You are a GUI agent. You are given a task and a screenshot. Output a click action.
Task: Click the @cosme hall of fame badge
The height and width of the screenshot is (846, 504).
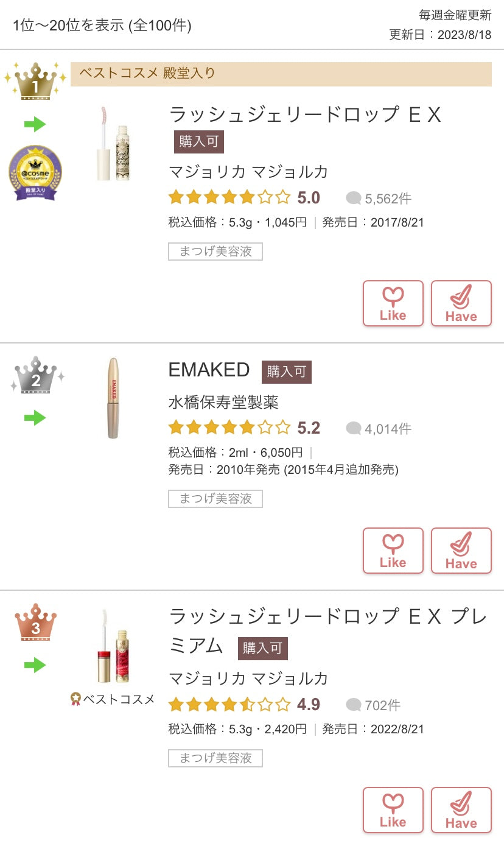(35, 173)
